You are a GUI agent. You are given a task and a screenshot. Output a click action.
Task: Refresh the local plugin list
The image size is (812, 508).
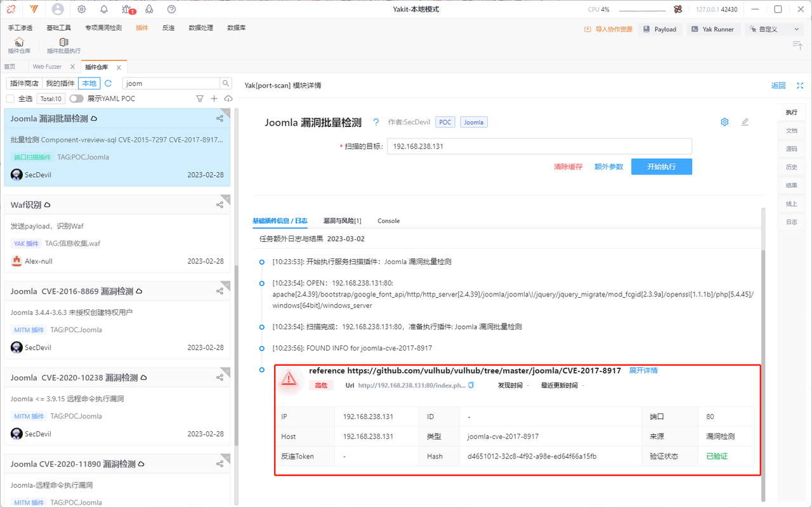point(108,83)
